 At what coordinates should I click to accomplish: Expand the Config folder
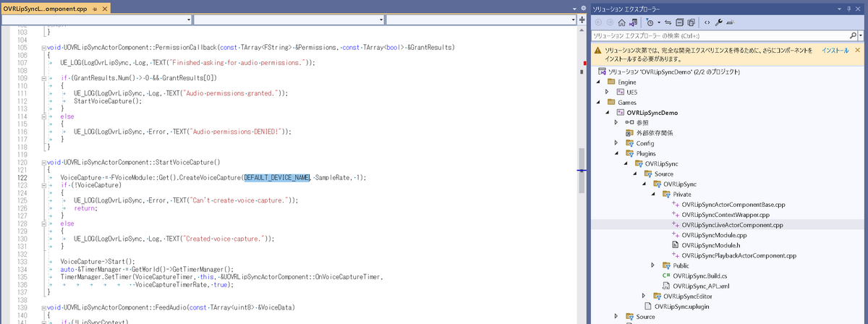coord(616,143)
